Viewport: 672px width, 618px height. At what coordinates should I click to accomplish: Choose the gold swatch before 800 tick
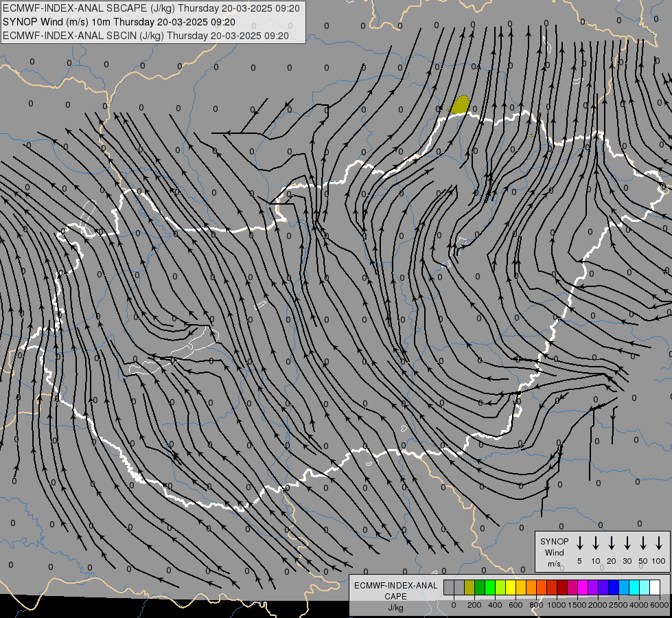(521, 587)
